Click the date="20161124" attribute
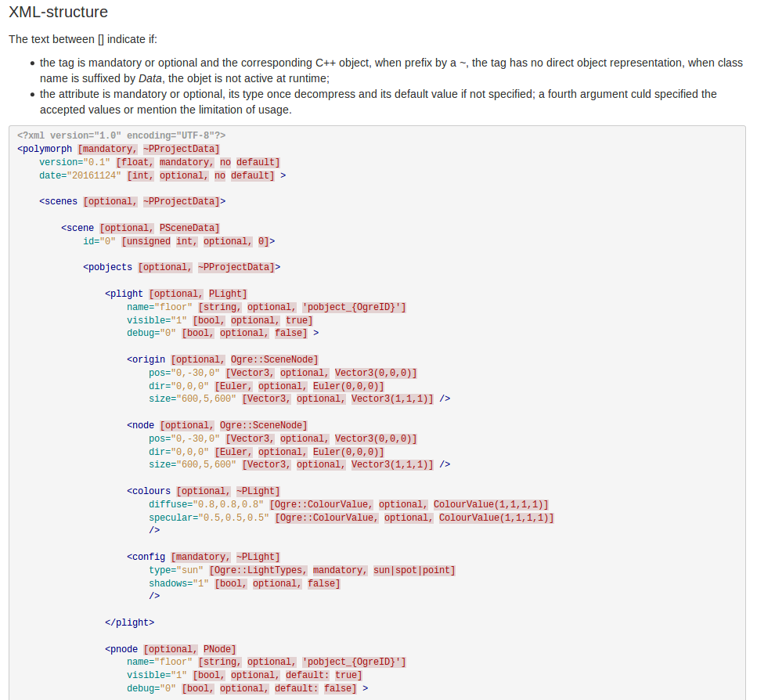 pos(80,175)
